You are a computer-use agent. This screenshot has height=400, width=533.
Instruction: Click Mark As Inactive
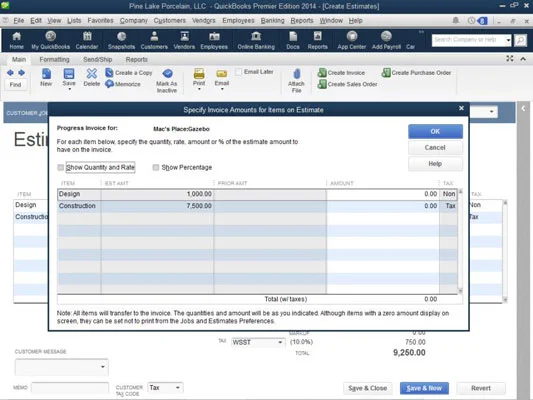[167, 81]
